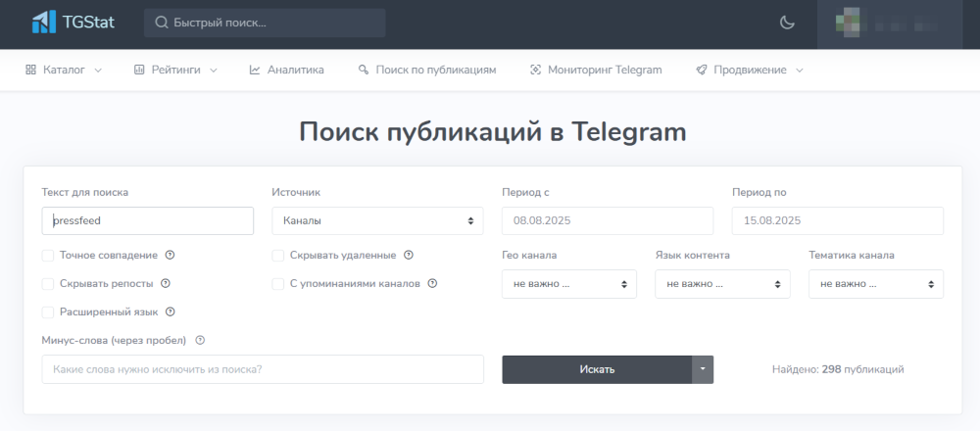Click the Текст для поиска field with pressfeed
Screen dimensions: 980x431
(x=148, y=221)
